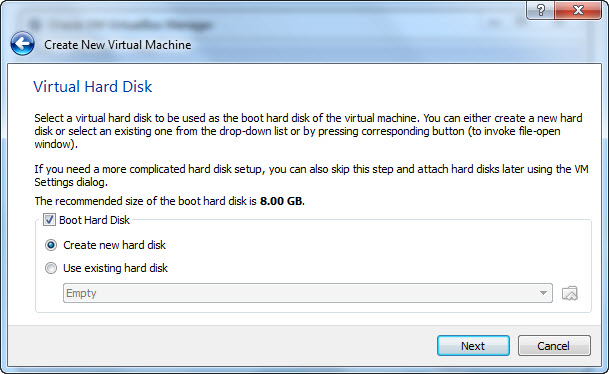Screen dimensions: 609x374
Task: Go back using the blue arrow icon
Action: coord(23,43)
